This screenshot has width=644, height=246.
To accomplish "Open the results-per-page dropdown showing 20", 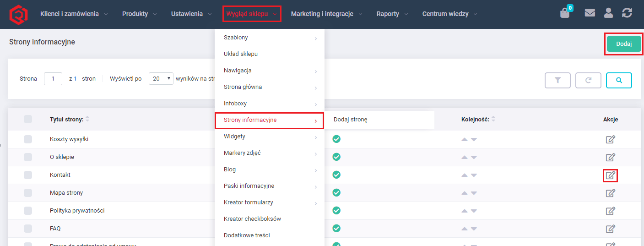I will [161, 79].
